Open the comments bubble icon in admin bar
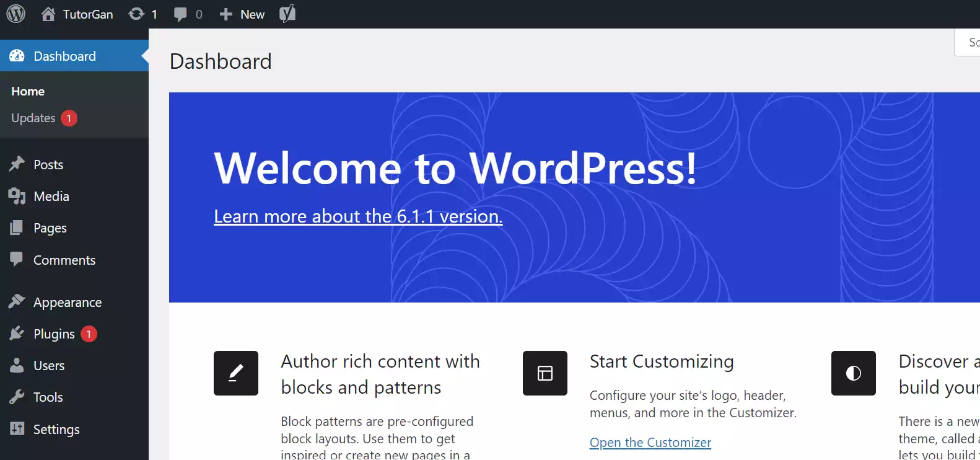The height and width of the screenshot is (460, 980). click(x=180, y=14)
